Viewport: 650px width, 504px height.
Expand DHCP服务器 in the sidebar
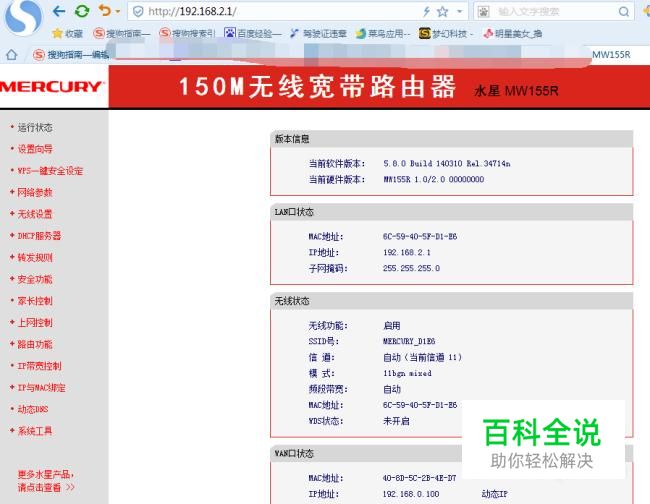[39, 236]
